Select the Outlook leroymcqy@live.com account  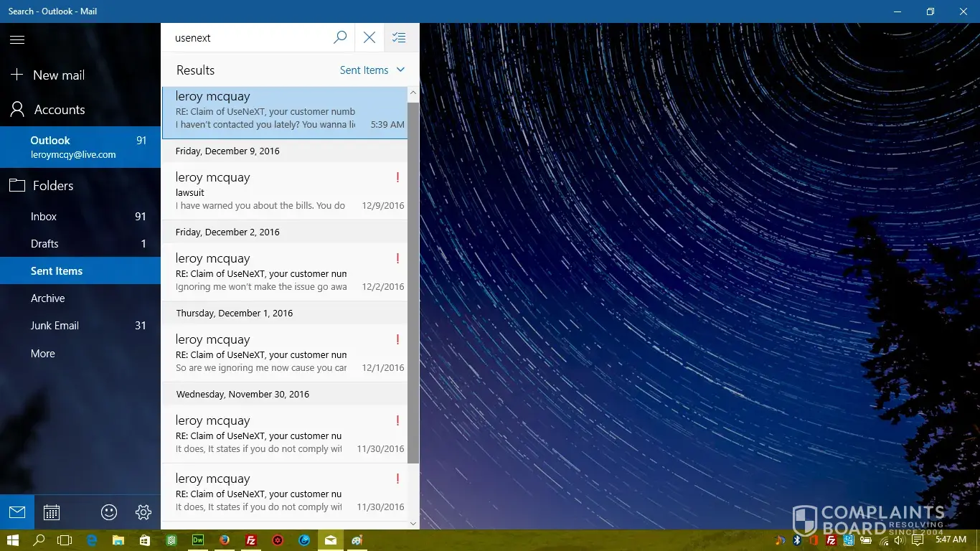[72, 147]
